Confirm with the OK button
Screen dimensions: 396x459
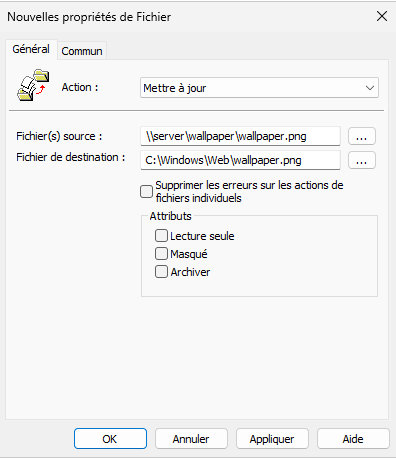[x=110, y=439]
